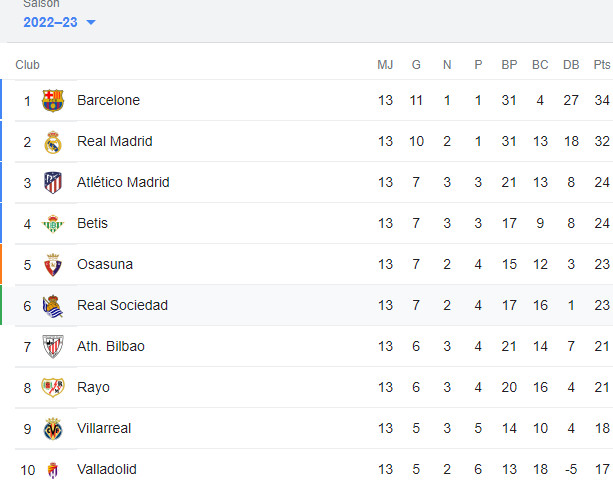Screen dimensions: 613x486
Task: Click the MJ column header
Action: coord(385,65)
